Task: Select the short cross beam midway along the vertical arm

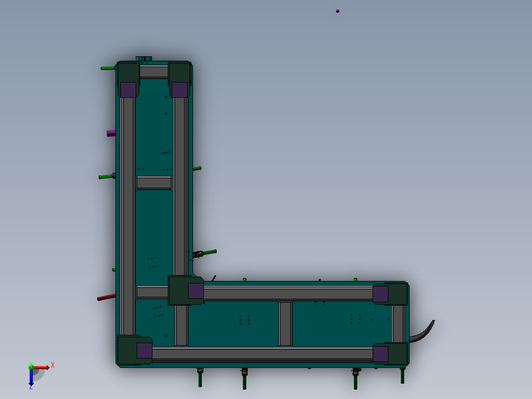Action: [x=153, y=183]
